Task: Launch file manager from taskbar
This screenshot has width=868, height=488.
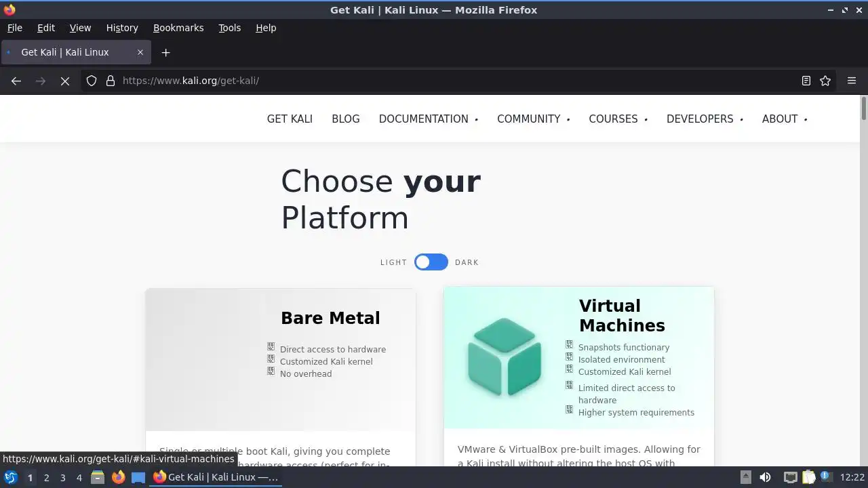Action: 98,477
